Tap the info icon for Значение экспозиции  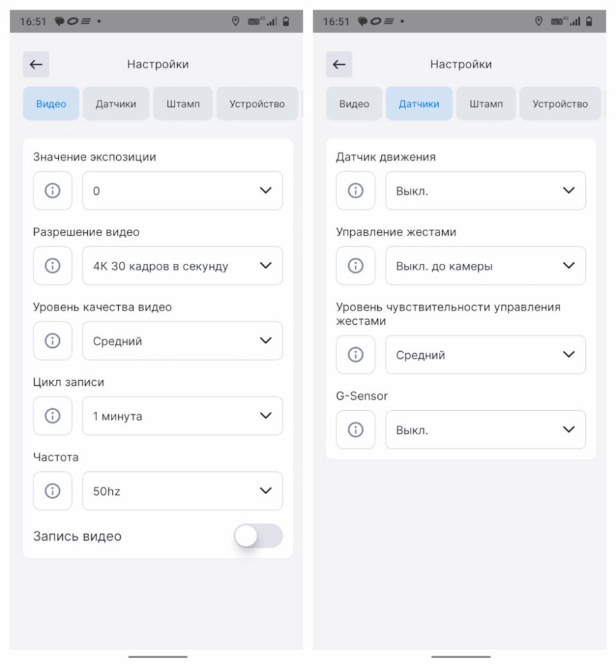pos(52,191)
